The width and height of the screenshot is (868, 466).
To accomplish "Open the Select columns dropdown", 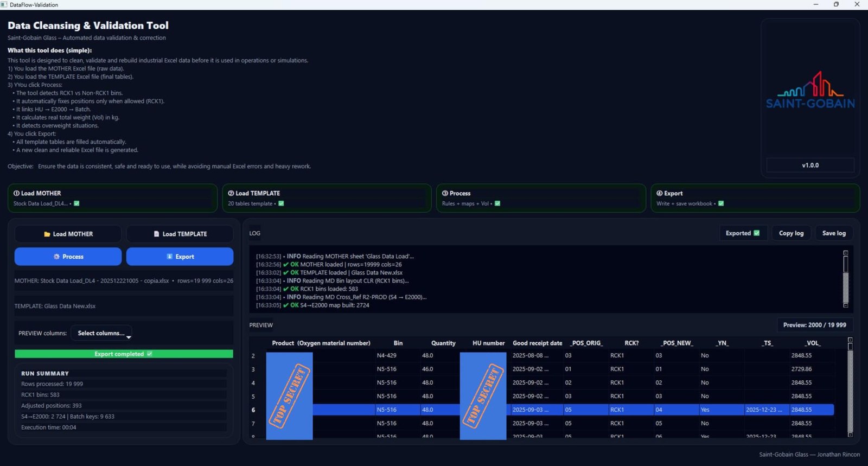I will click(x=101, y=333).
